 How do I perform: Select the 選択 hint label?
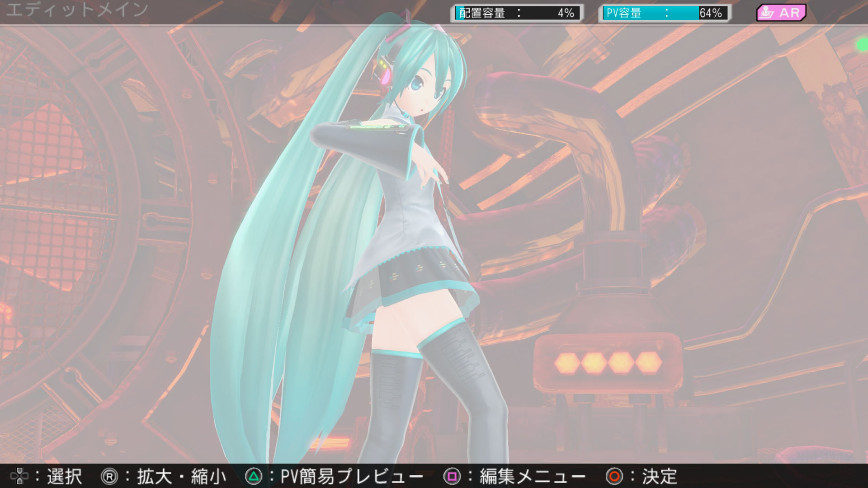[64, 476]
